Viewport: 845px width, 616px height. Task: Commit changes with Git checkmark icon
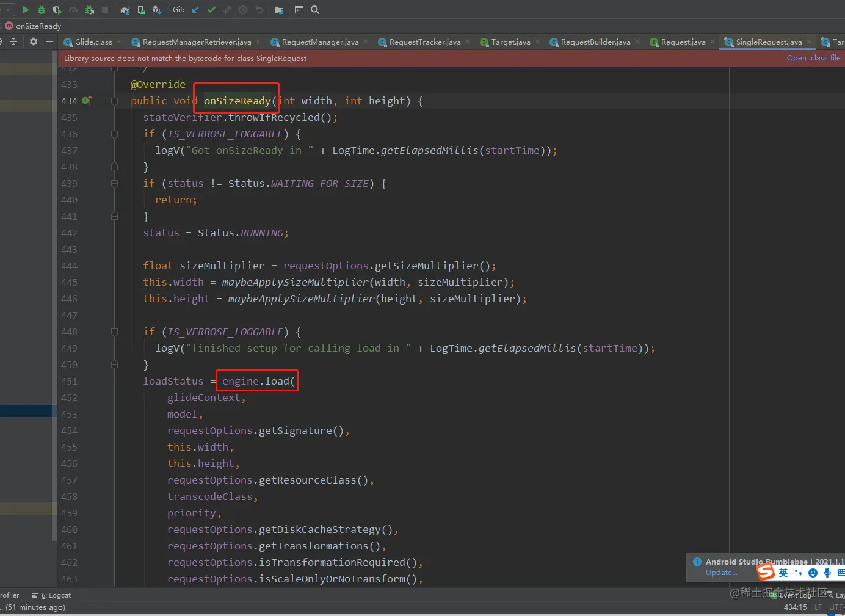pos(211,10)
